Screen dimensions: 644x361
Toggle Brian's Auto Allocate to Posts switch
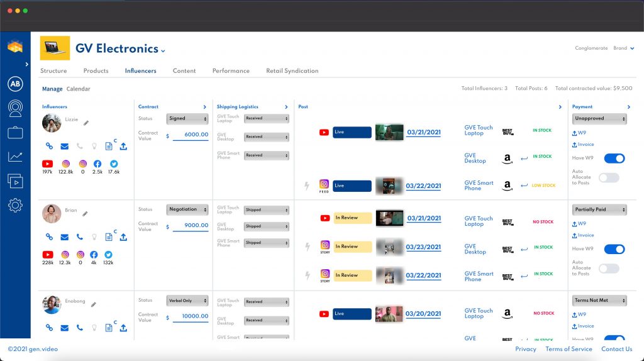[609, 268]
